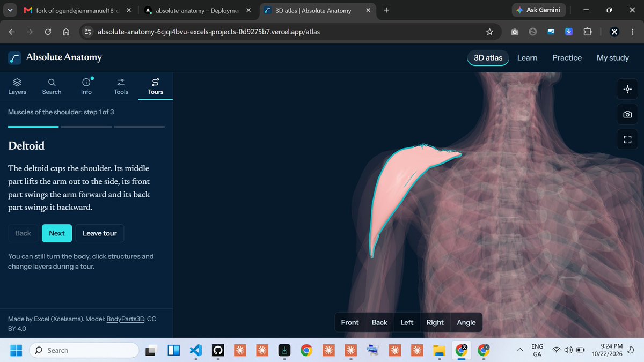Image resolution: width=644 pixels, height=362 pixels.
Task: Click the highlighted deltoid muscle on the model
Action: (x=397, y=188)
